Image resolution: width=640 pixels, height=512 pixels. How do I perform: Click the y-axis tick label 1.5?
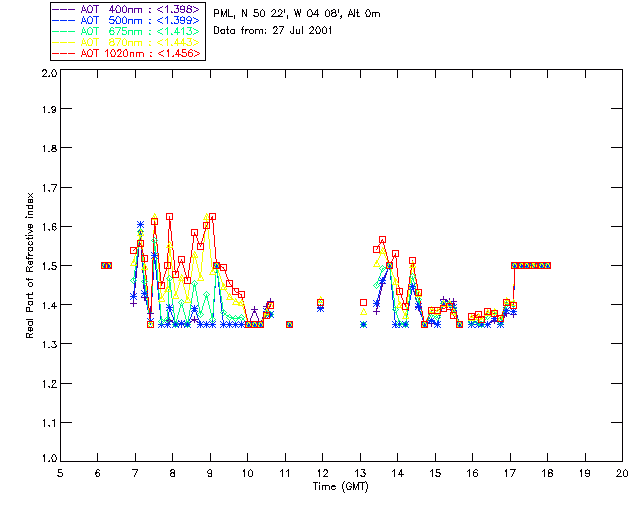click(x=49, y=266)
